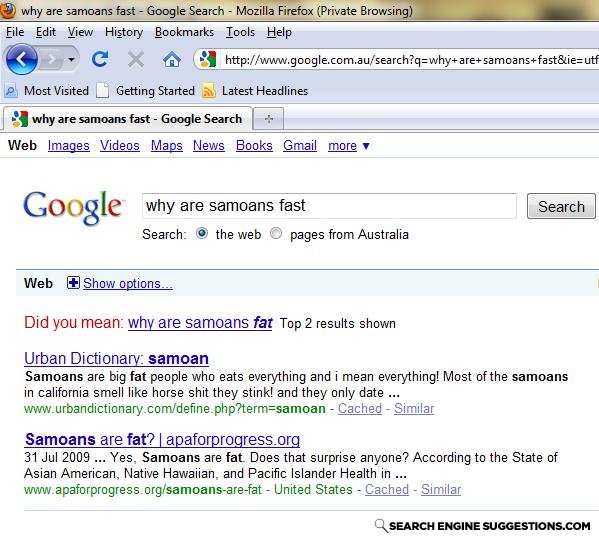Image resolution: width=599 pixels, height=537 pixels.
Task: Go to Google Videos link
Action: click(120, 146)
